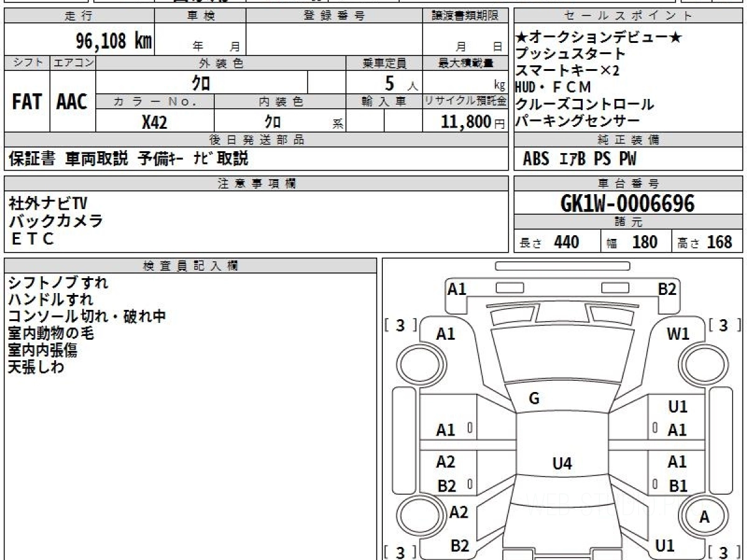Click the 諸元 header
The image size is (747, 560).
click(x=629, y=223)
